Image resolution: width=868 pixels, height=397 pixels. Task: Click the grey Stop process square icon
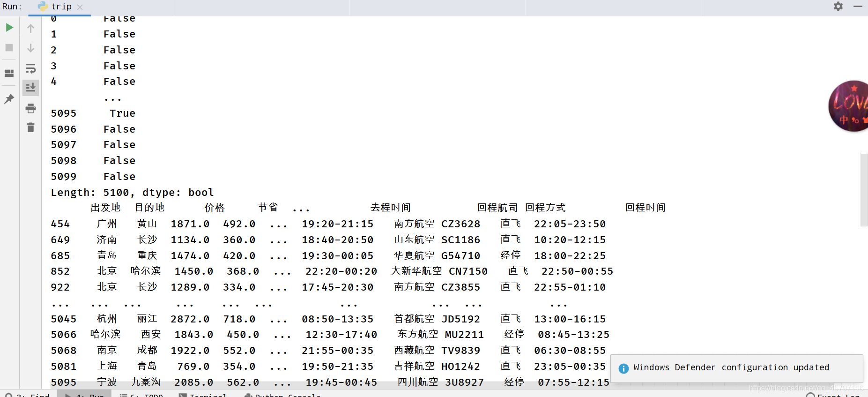9,48
